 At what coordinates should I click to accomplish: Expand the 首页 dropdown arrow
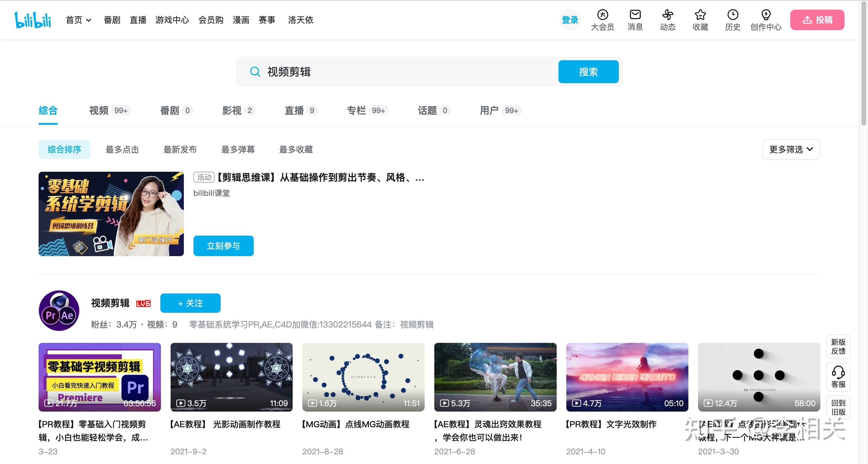coord(89,20)
